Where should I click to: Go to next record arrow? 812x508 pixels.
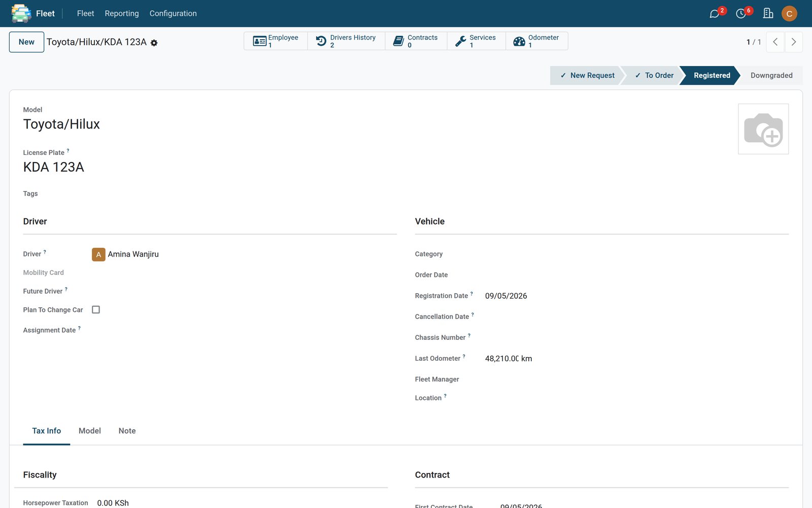[794, 42]
